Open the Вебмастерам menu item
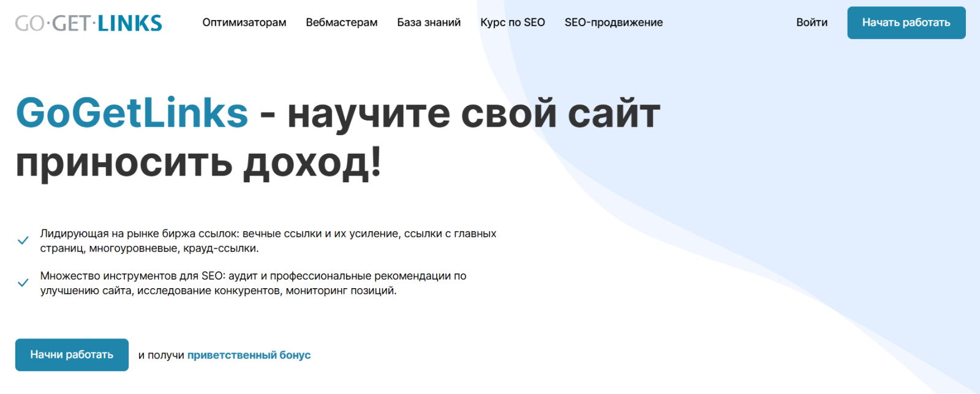The height and width of the screenshot is (394, 980). point(342,23)
